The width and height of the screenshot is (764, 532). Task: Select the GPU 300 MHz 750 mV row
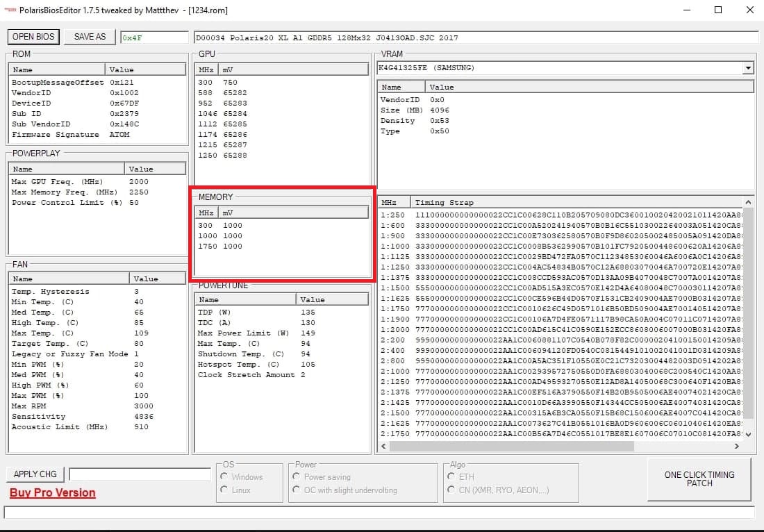pos(281,83)
